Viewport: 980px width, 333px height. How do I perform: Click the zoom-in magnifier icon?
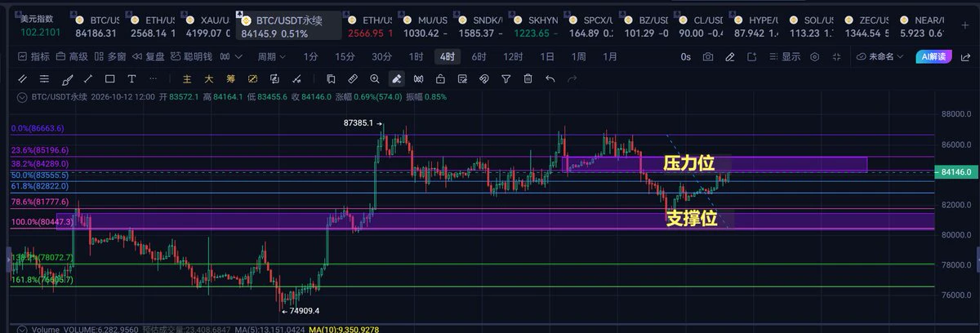click(374, 79)
